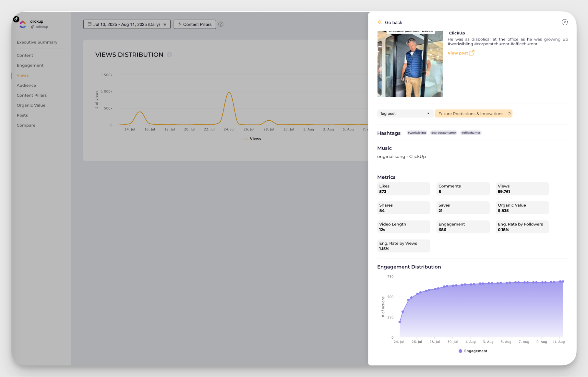Click the Views Distribution info icon
Viewport: 588px width, 377px height.
coord(169,55)
